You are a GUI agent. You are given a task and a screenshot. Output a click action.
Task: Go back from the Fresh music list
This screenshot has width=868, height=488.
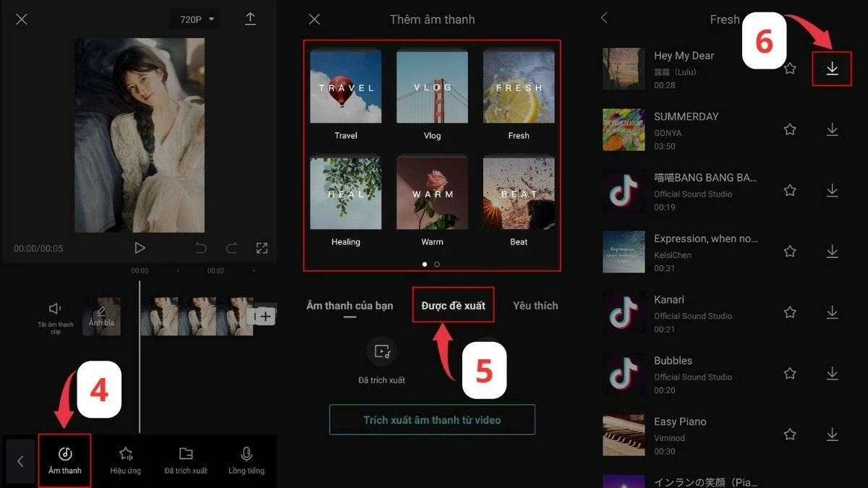coord(605,18)
